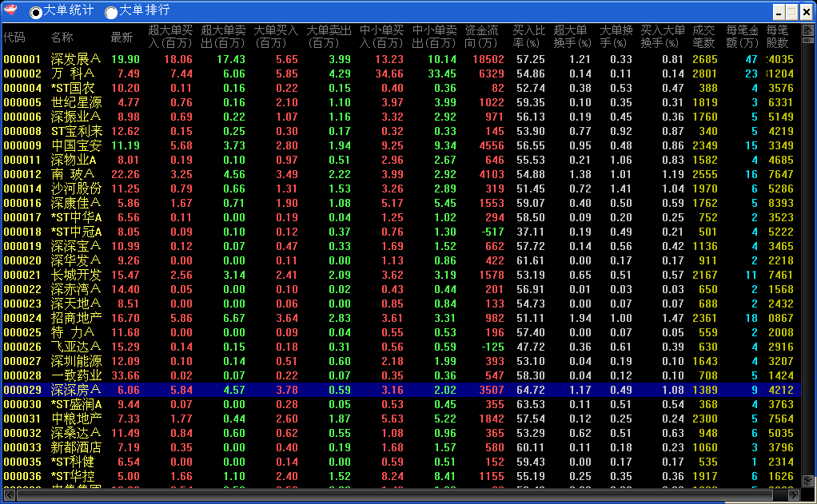Select stock code 000001
817x504 pixels.
(x=22, y=59)
